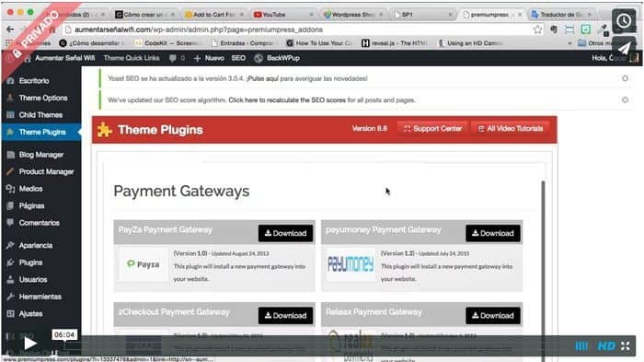
Task: Open the video volume bars control
Action: click(x=581, y=346)
